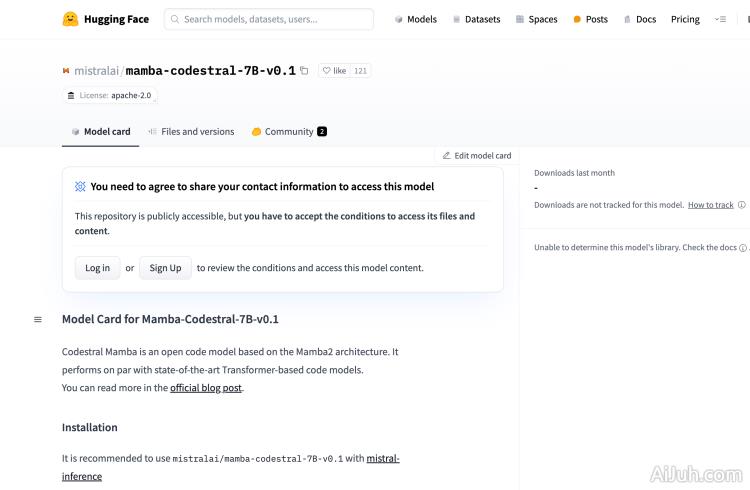Screen dimensions: 750x490
Task: Expand the navigation more-options menu
Action: 720,19
